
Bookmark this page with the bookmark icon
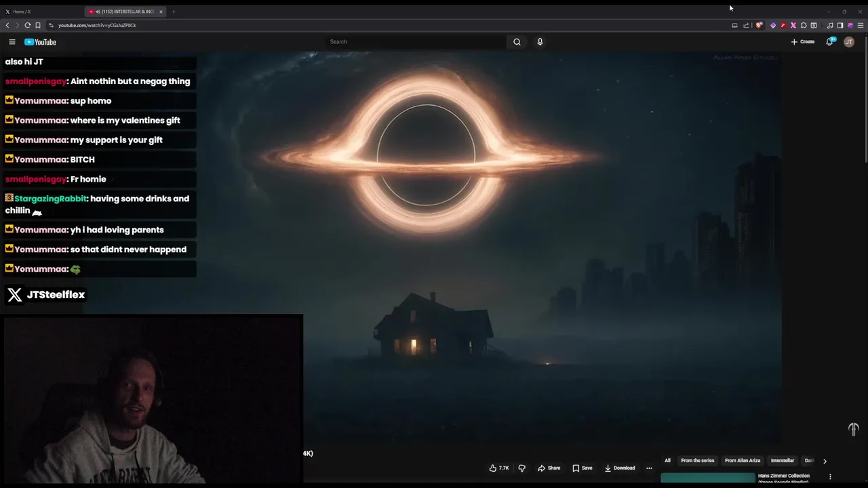(38, 25)
